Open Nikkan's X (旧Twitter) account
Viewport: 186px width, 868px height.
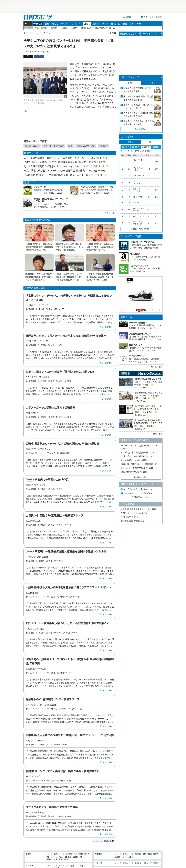tap(129, 489)
